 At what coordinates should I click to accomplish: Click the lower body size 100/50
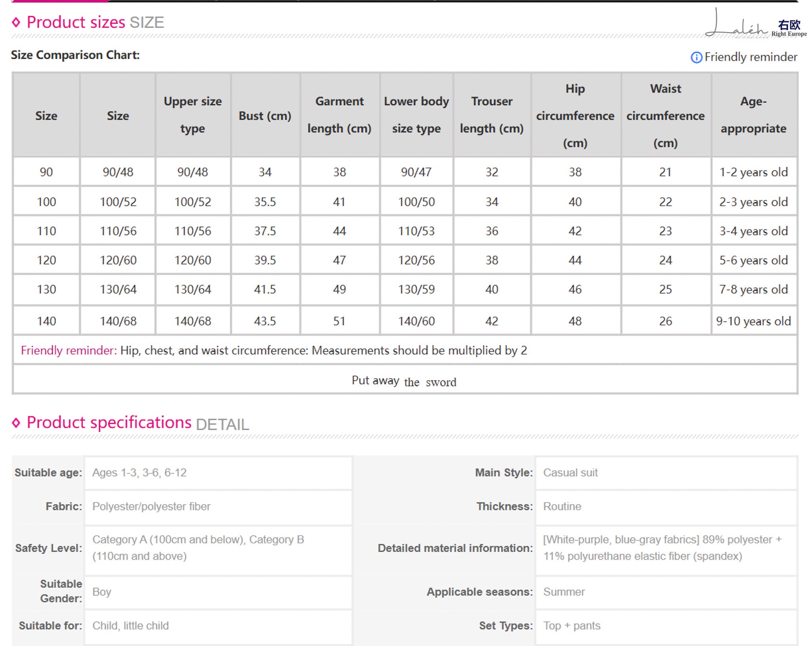[x=416, y=202]
